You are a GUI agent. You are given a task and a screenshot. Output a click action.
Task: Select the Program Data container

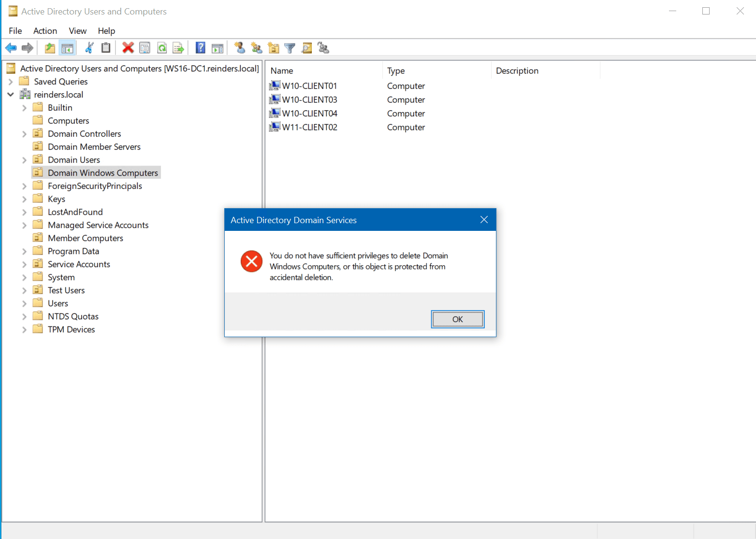coord(73,251)
